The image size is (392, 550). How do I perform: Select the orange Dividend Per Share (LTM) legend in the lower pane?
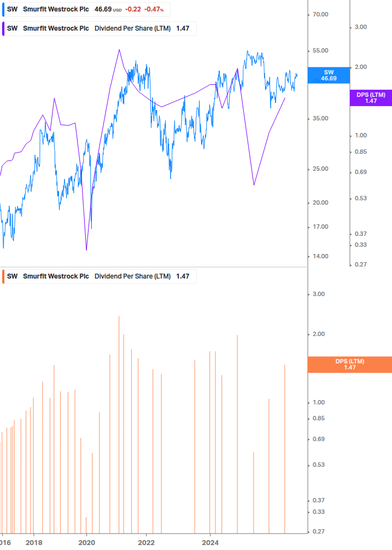coord(99,276)
